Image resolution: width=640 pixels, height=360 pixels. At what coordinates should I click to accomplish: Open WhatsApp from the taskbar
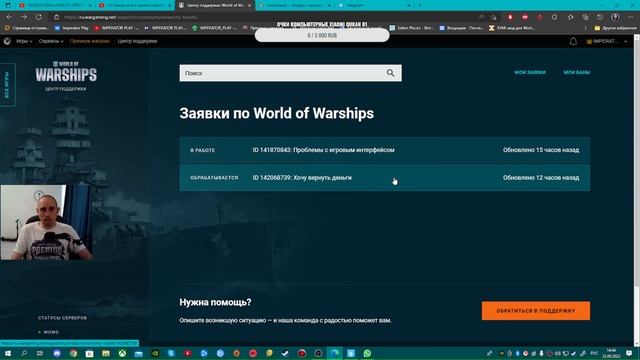[x=367, y=353]
